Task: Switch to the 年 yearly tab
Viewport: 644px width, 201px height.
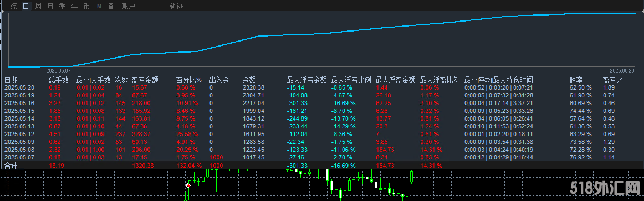Action: [x=74, y=6]
